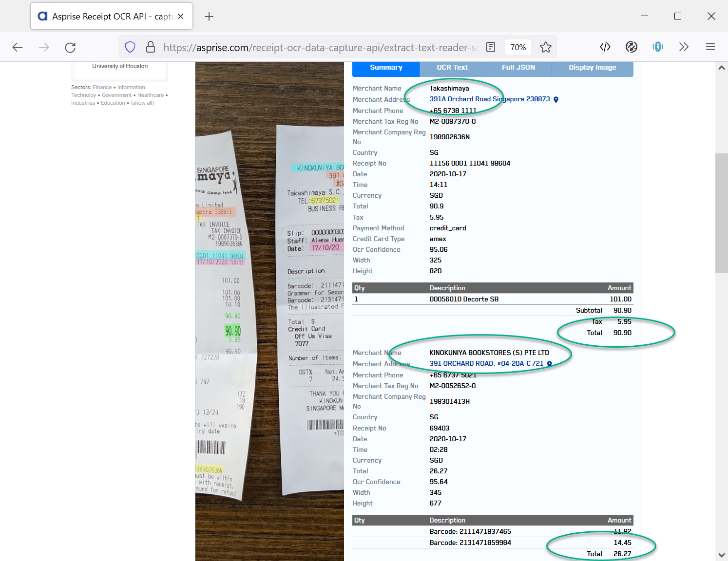Reload the current page

click(x=70, y=47)
